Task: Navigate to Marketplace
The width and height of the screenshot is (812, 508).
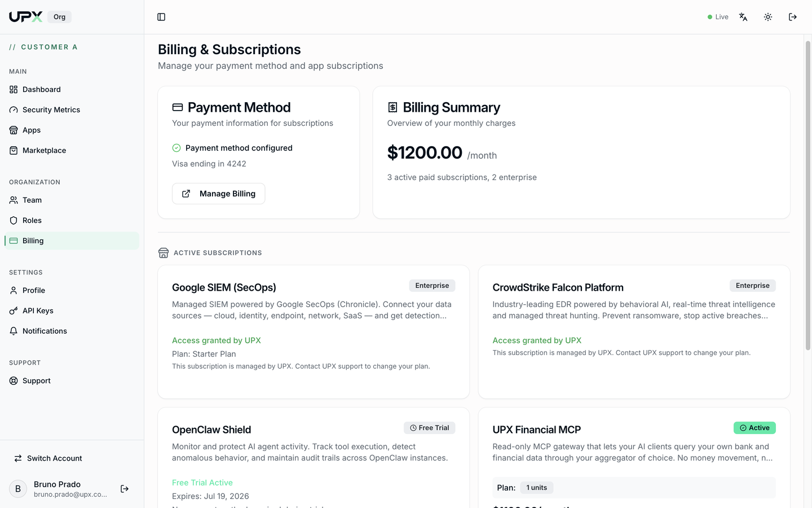Action: (x=72, y=150)
